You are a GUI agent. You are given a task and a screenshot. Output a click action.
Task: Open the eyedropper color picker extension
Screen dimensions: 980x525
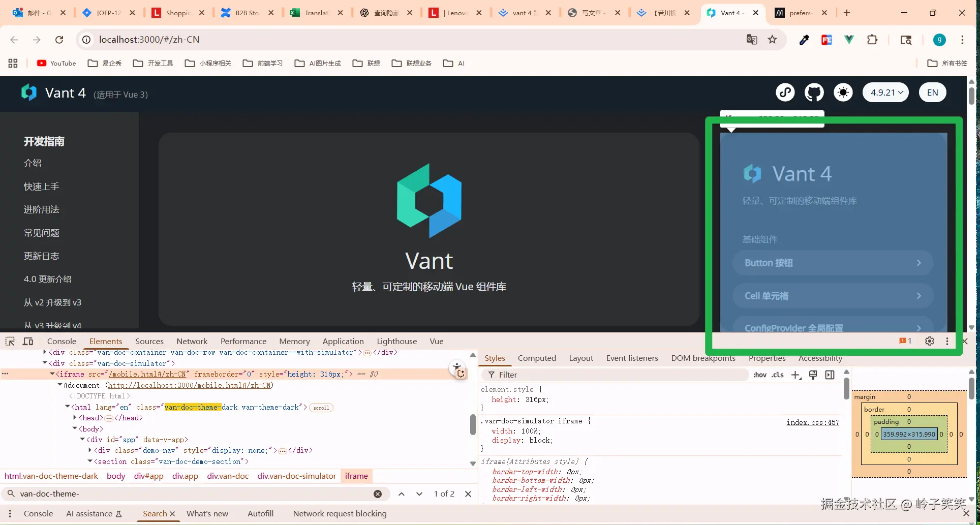point(804,40)
